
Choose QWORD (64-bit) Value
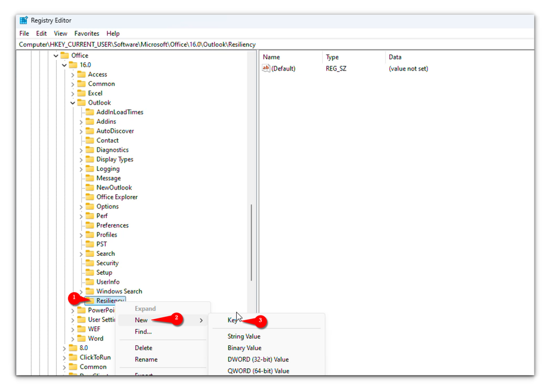pos(267,371)
